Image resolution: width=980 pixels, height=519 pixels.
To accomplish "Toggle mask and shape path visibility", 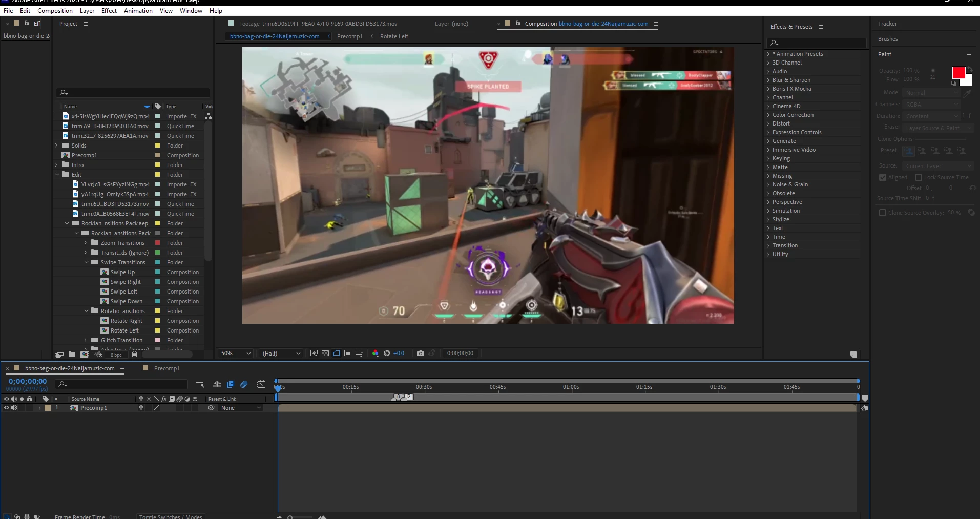I will pyautogui.click(x=337, y=353).
